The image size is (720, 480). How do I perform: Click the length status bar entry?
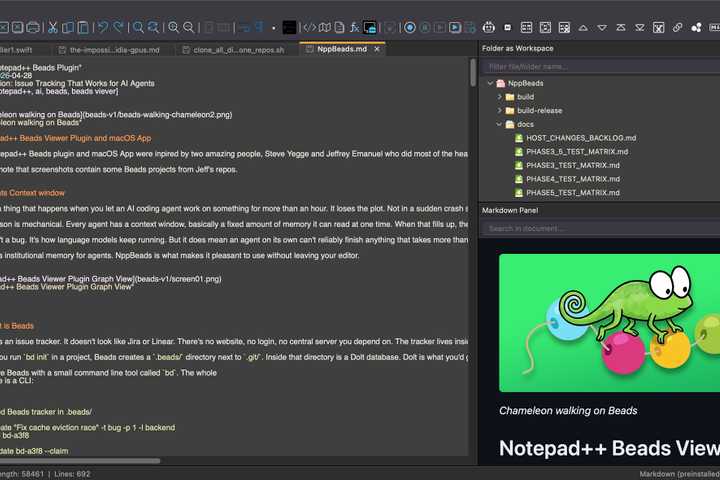point(22,474)
